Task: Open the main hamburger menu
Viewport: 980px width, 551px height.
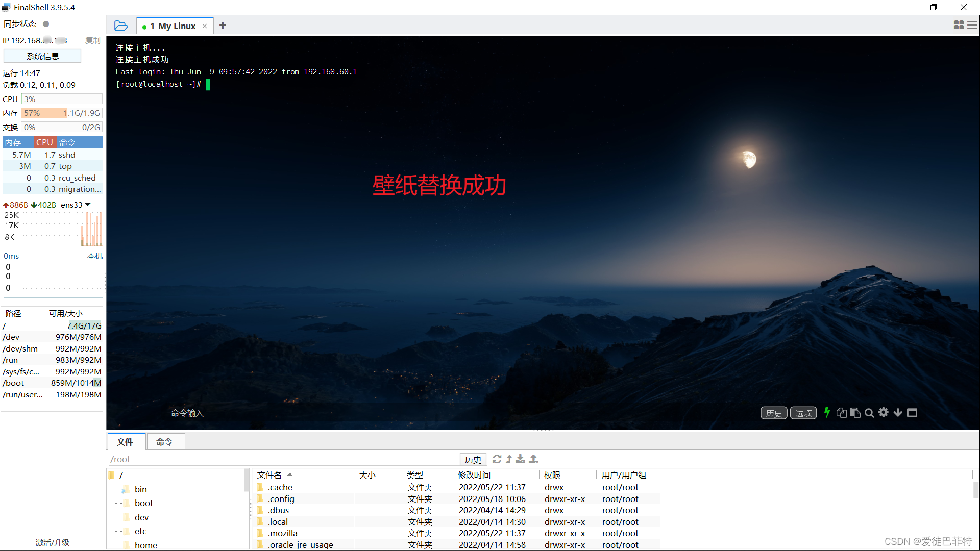Action: tap(972, 25)
